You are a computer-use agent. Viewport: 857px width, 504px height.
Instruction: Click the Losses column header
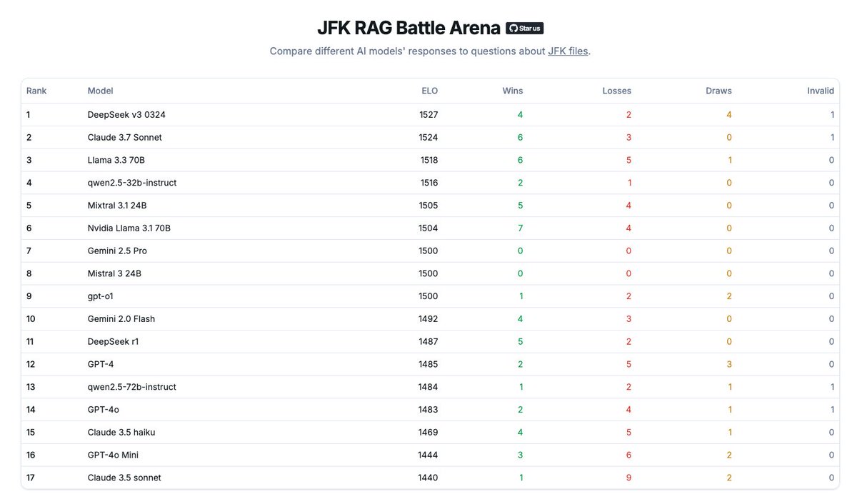click(617, 91)
